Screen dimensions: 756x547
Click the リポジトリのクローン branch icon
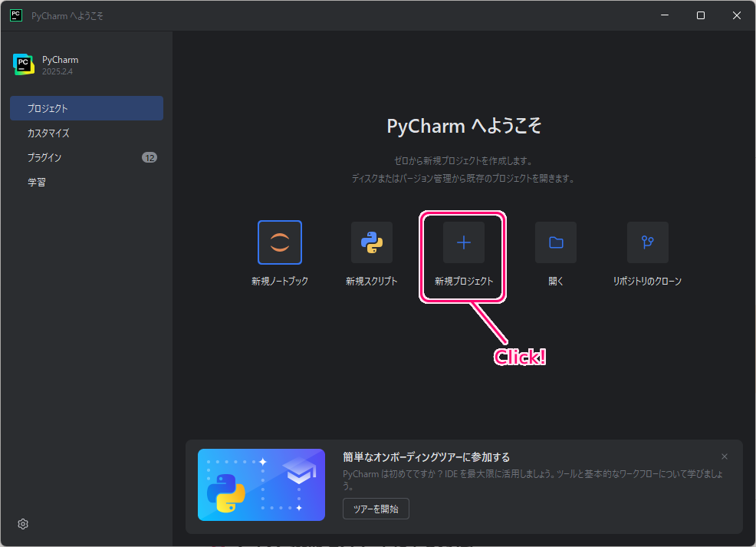[647, 242]
